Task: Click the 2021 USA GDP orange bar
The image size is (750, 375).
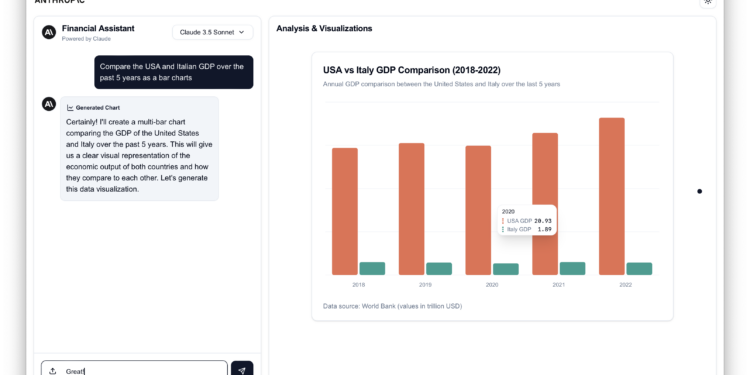Action: point(545,204)
